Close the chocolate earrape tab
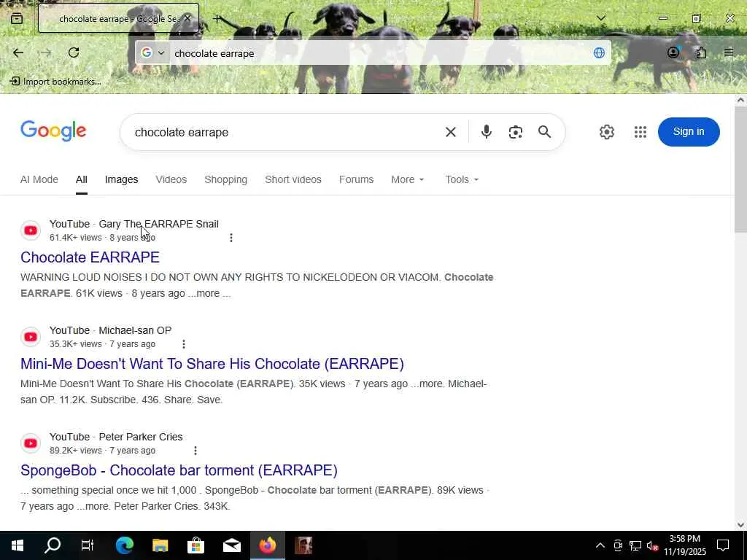 pyautogui.click(x=187, y=18)
